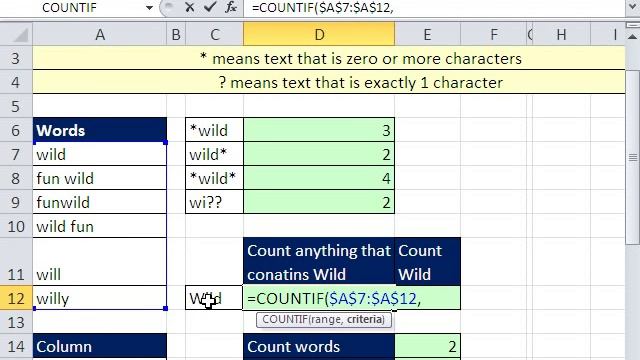Image resolution: width=640 pixels, height=360 pixels.
Task: Select row 3 header
Action: [16, 58]
